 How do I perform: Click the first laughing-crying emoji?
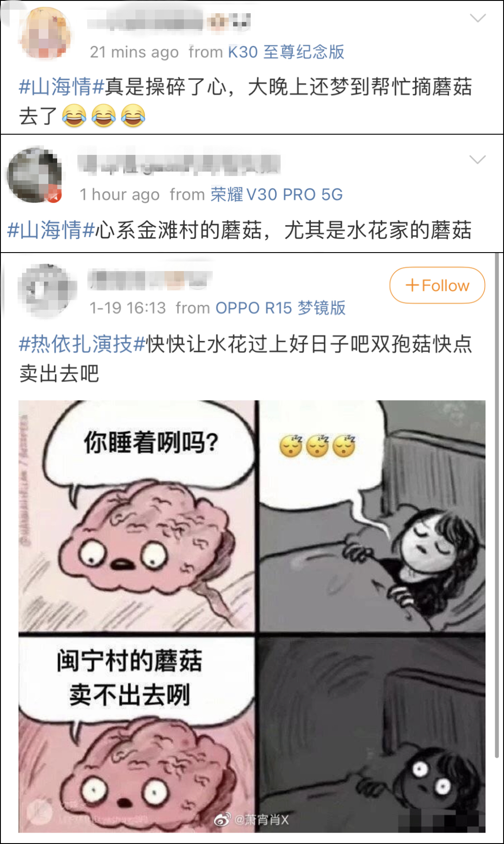point(74,116)
